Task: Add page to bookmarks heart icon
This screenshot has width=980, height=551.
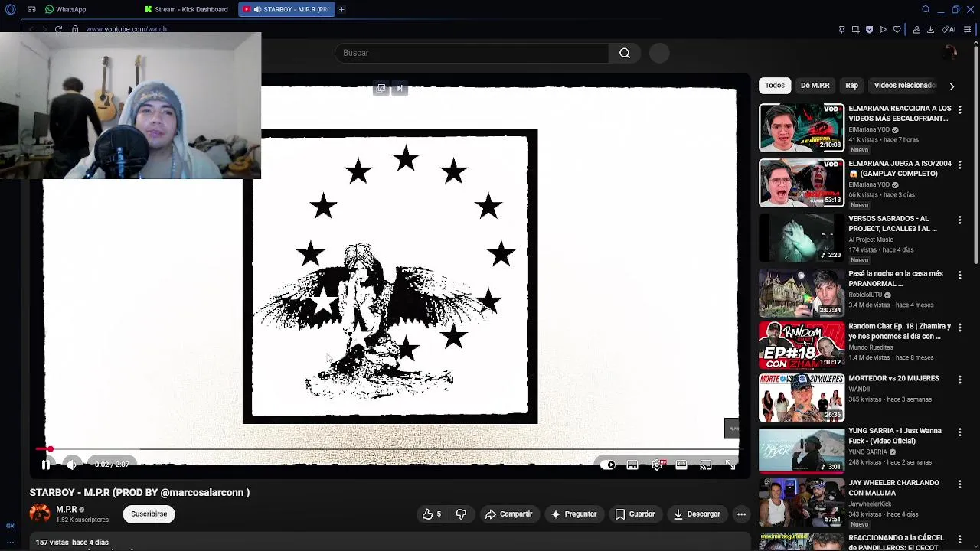Action: click(x=897, y=29)
